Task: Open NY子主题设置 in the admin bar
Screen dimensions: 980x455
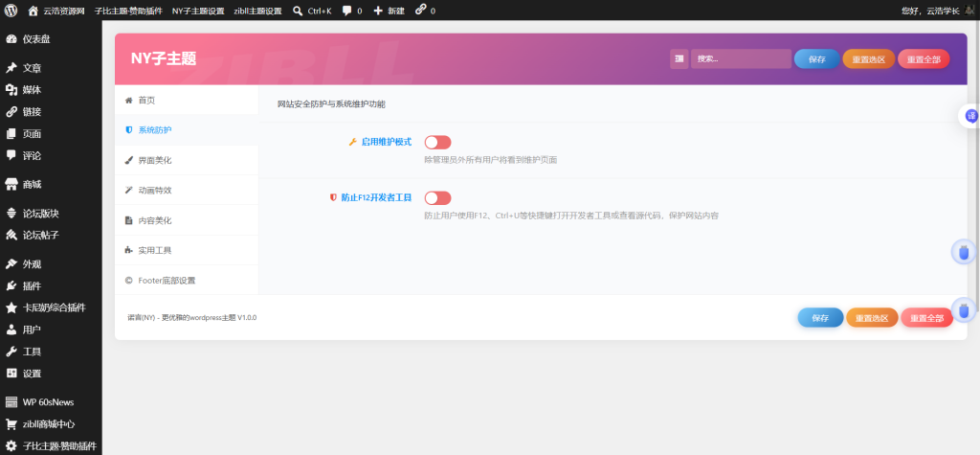Action: click(198, 11)
